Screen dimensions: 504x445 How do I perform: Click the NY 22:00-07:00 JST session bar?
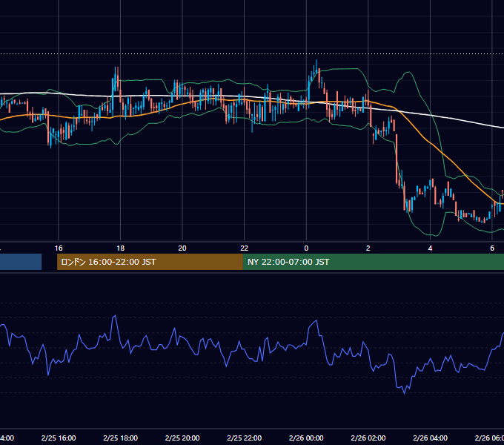[373, 262]
